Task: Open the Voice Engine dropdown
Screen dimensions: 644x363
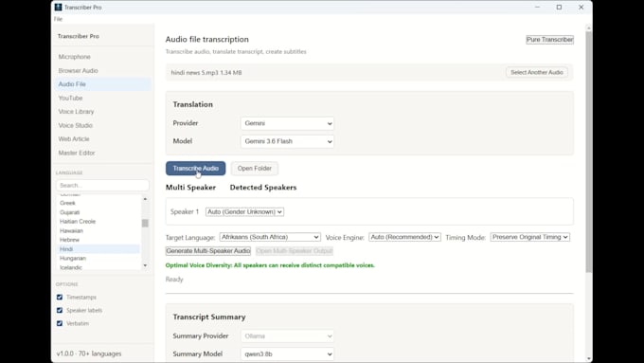Action: pos(404,237)
